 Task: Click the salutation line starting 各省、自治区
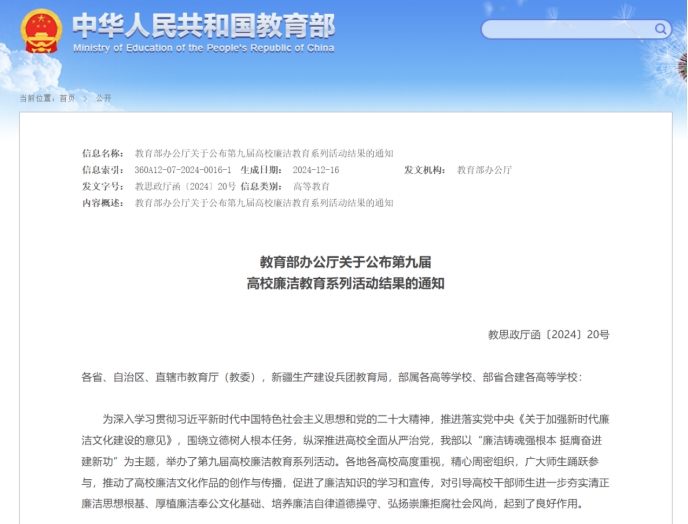pyautogui.click(x=330, y=377)
